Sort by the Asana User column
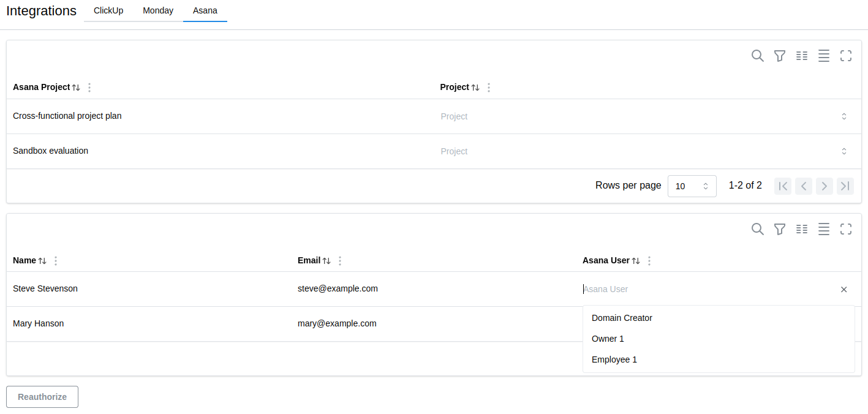868x414 pixels. click(x=636, y=261)
